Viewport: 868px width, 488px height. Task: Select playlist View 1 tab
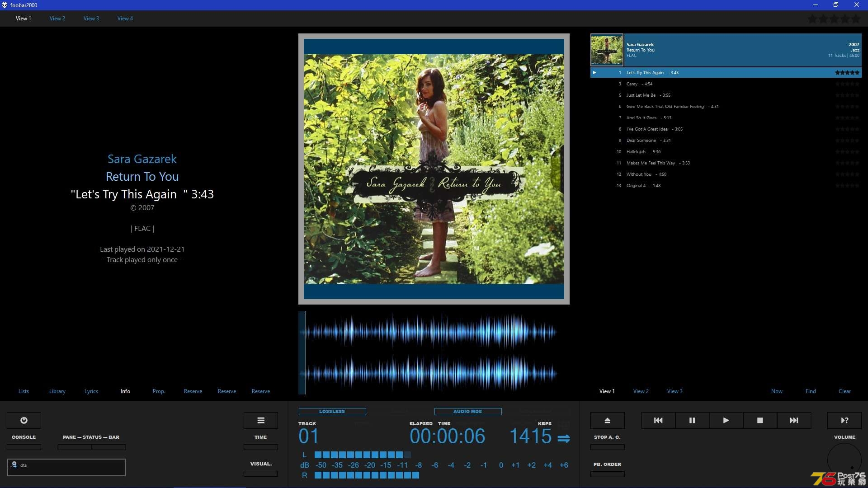click(607, 391)
